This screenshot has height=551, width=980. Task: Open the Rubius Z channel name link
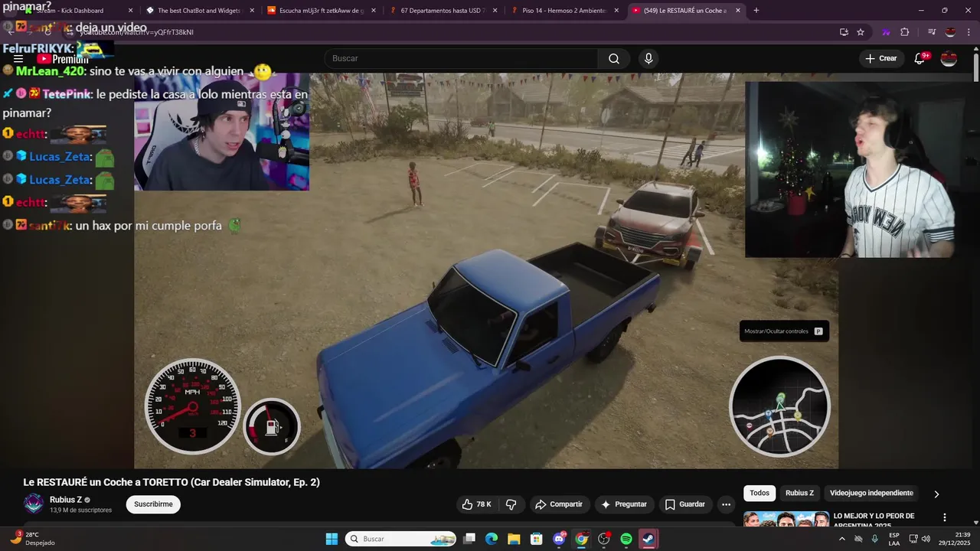tap(66, 500)
